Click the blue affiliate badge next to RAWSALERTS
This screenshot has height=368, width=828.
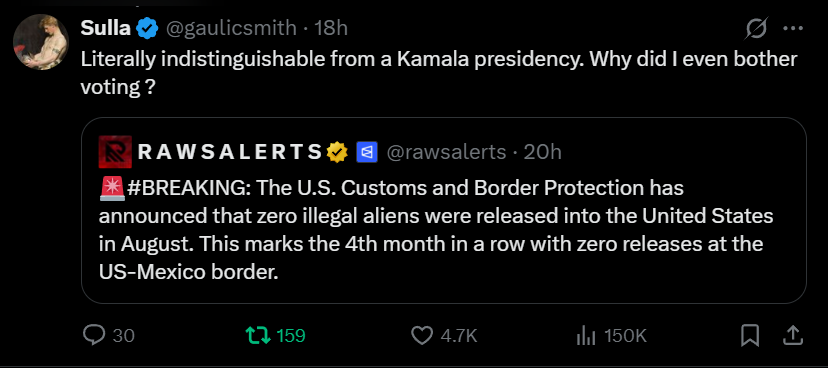pyautogui.click(x=366, y=152)
